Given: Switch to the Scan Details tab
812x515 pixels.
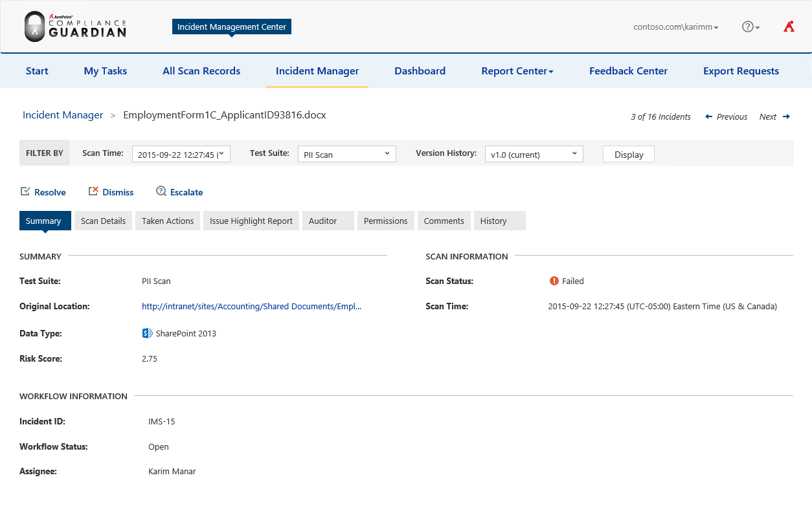Looking at the screenshot, I should (x=104, y=221).
